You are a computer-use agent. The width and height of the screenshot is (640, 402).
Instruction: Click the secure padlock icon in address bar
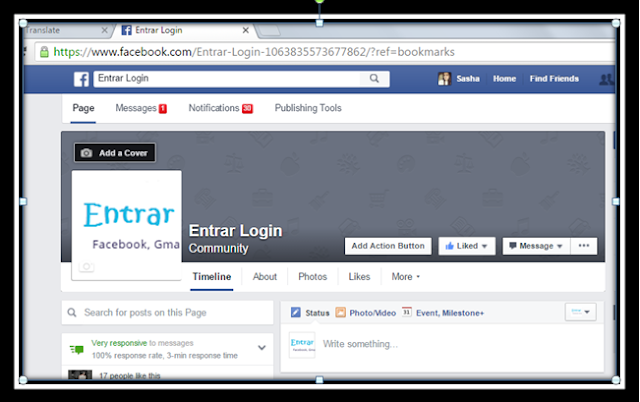(x=44, y=52)
